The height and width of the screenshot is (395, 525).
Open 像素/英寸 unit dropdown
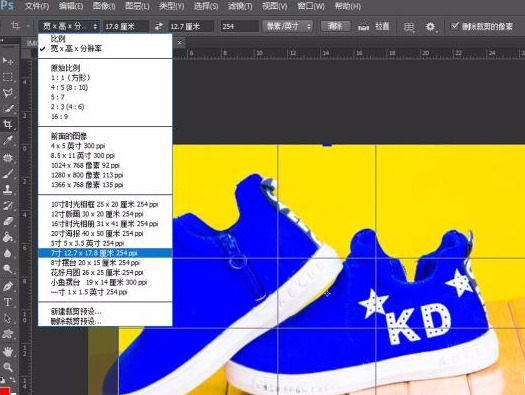(288, 26)
